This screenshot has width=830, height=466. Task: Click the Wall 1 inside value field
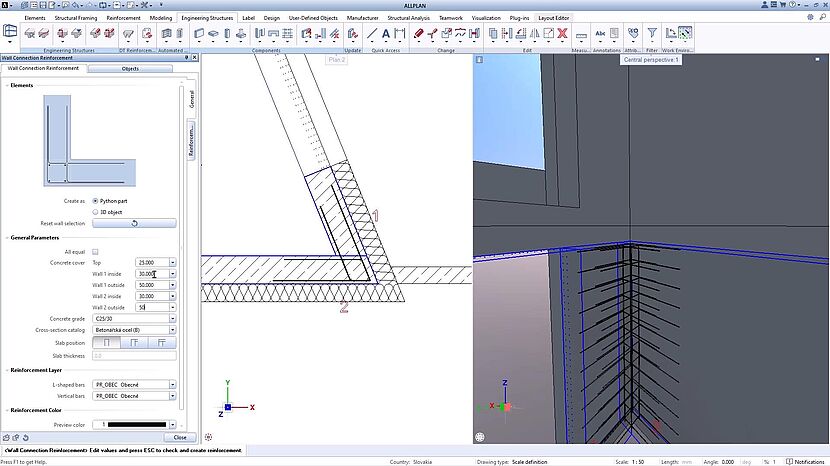coord(152,274)
